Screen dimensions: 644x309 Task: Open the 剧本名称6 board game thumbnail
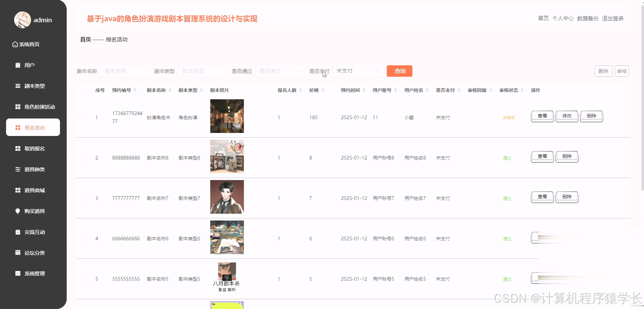pos(227,237)
